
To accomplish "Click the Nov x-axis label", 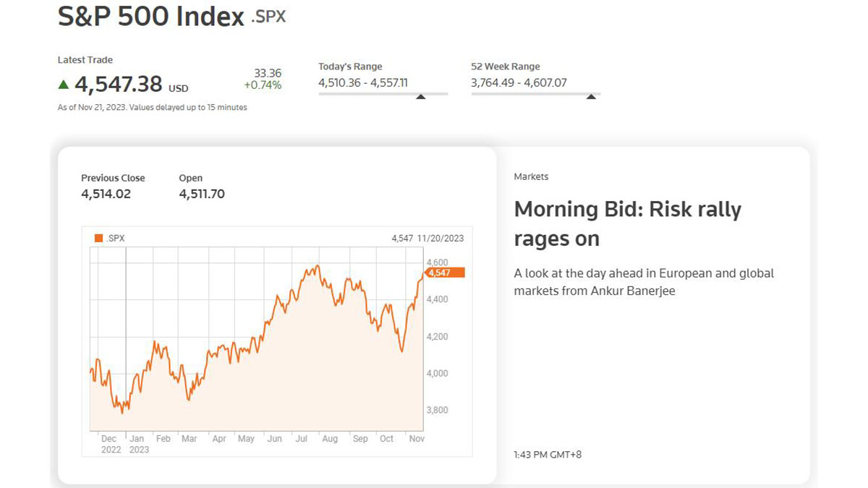I will click(x=417, y=439).
